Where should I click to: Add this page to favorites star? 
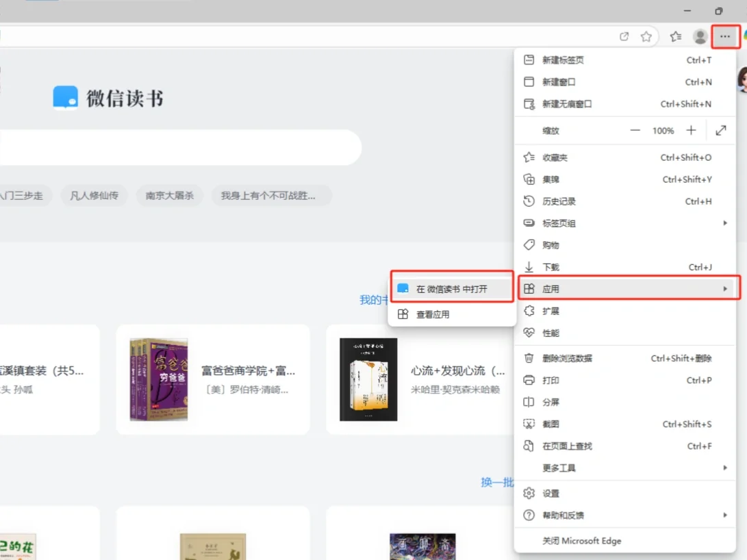click(x=646, y=37)
